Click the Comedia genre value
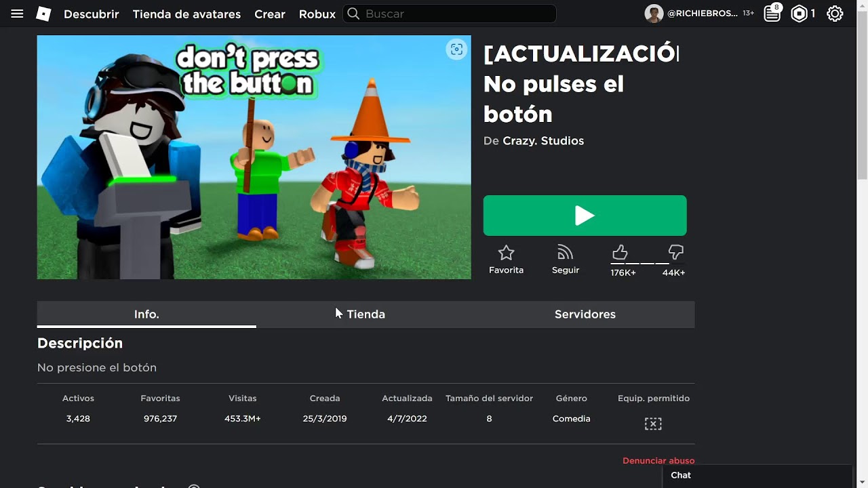This screenshot has width=868, height=488. point(572,419)
